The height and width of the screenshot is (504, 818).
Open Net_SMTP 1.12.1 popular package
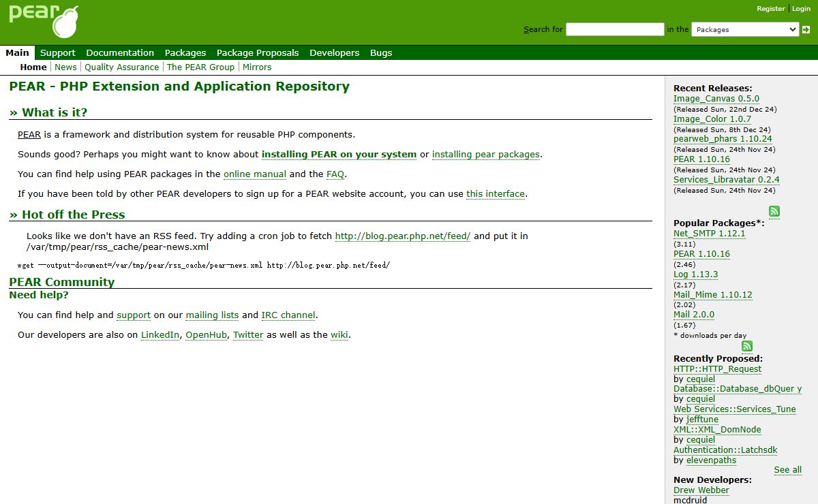coord(710,233)
